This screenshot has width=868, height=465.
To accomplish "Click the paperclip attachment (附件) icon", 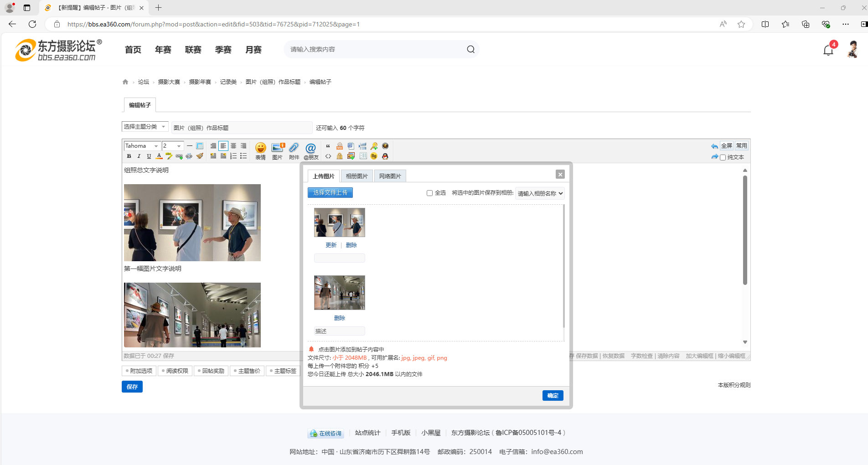I will 294,148.
